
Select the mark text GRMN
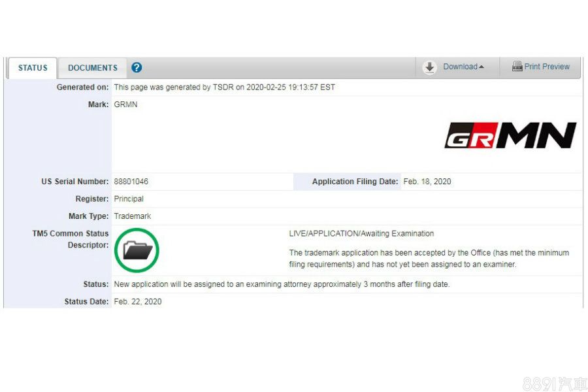[125, 105]
